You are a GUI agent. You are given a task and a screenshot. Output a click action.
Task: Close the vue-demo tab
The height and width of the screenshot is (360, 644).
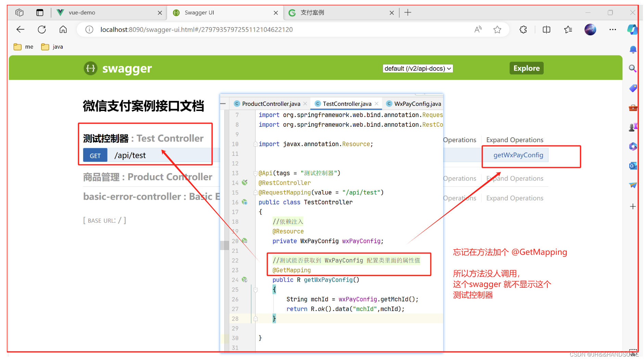click(160, 13)
